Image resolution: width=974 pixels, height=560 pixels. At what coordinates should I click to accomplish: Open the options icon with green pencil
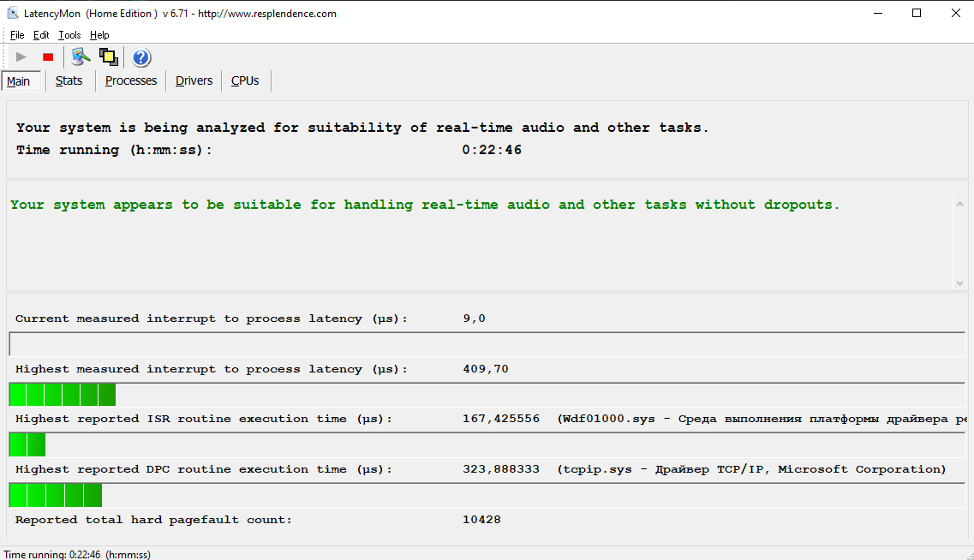click(x=81, y=57)
